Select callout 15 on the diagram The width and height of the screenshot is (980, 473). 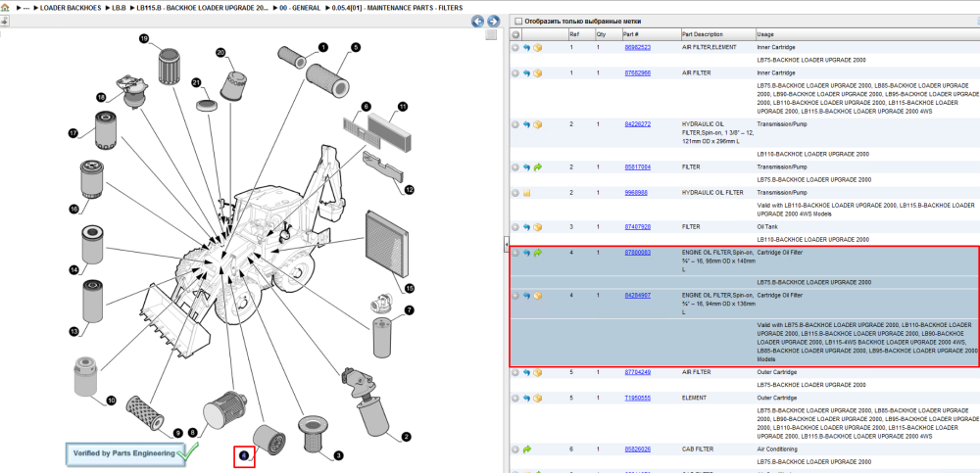pos(409,288)
